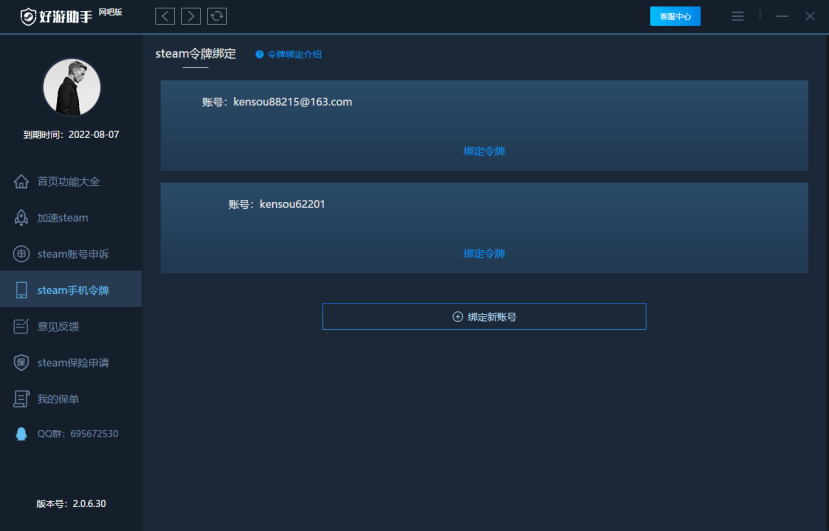
Task: Click the QQ penguin icon
Action: pyautogui.click(x=21, y=434)
